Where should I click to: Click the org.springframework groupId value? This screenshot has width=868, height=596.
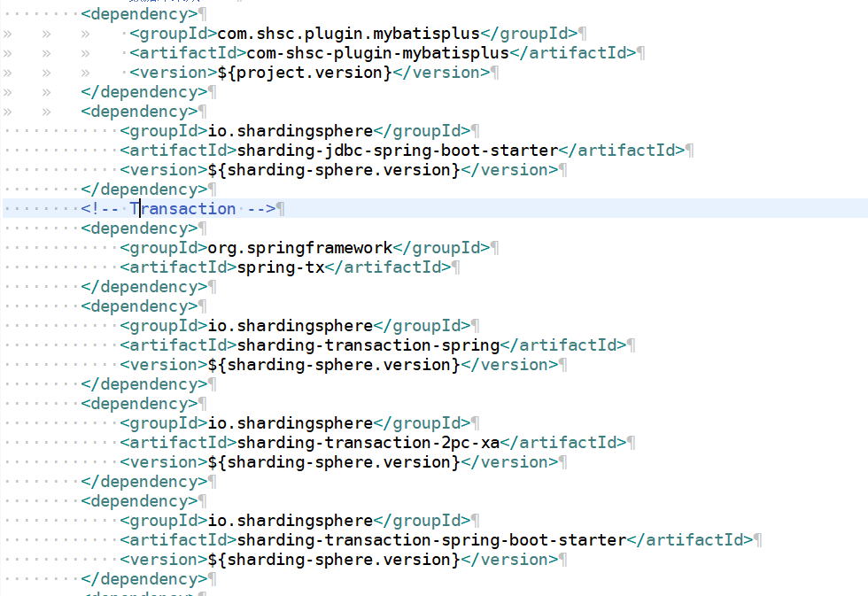tap(300, 248)
